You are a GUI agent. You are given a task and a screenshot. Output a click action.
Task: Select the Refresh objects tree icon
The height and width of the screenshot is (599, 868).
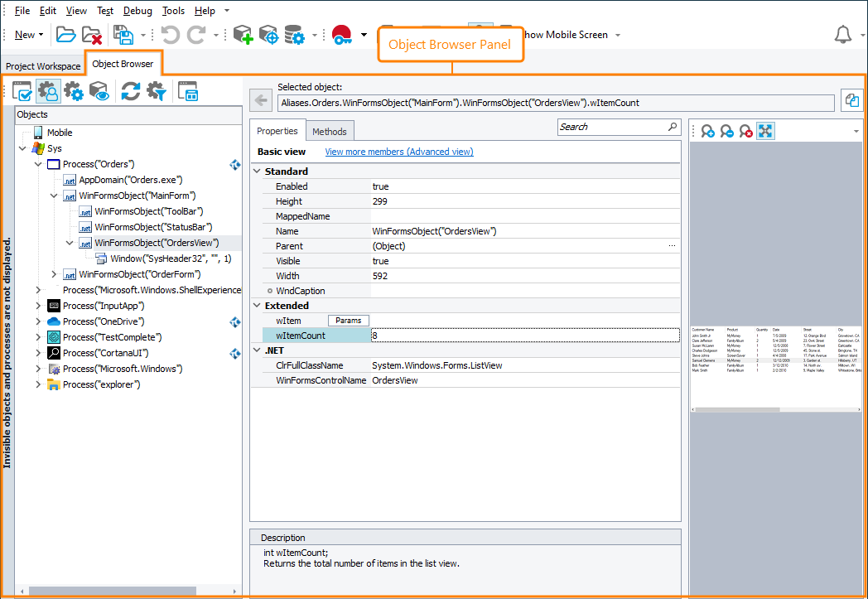(x=130, y=91)
